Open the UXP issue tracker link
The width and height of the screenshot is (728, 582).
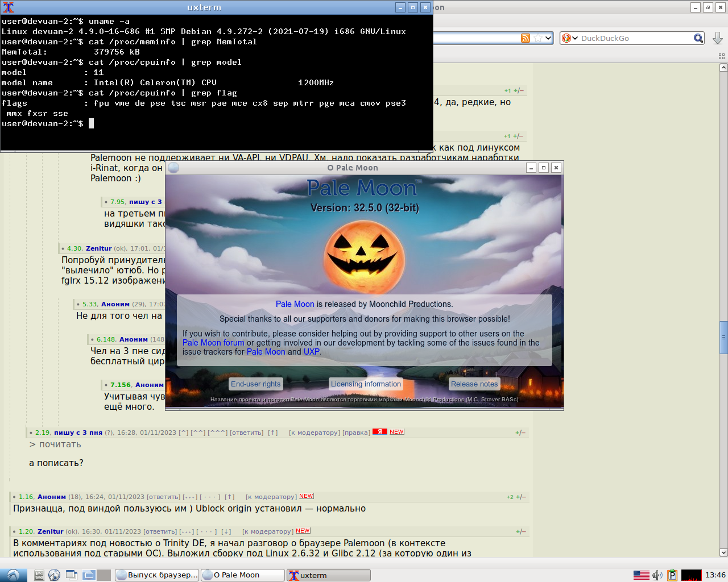[312, 352]
